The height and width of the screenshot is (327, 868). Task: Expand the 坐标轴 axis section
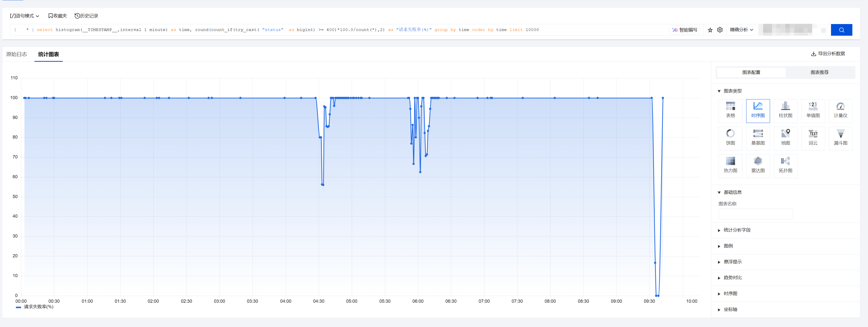pyautogui.click(x=730, y=309)
